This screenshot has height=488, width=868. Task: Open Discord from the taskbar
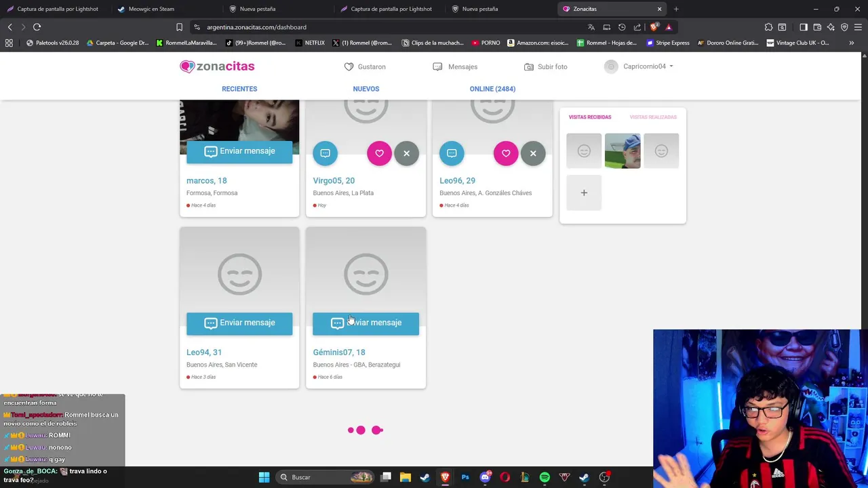tap(485, 477)
